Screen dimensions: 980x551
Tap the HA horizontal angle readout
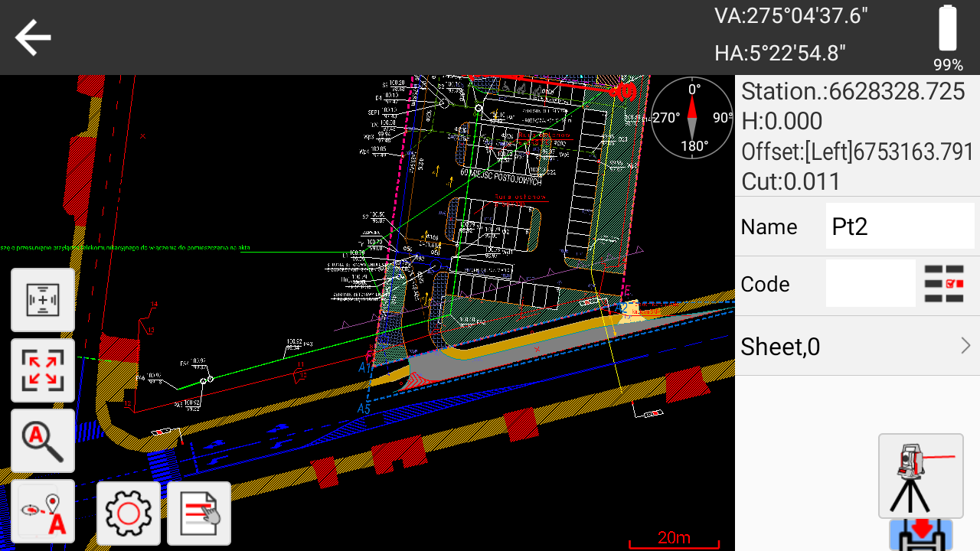pyautogui.click(x=779, y=53)
